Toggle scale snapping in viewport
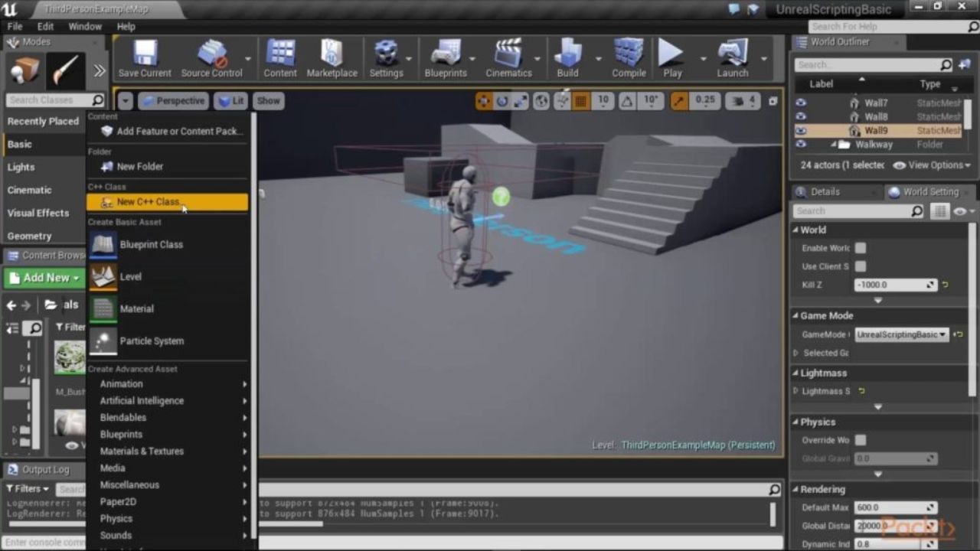The height and width of the screenshot is (551, 980). tap(679, 100)
